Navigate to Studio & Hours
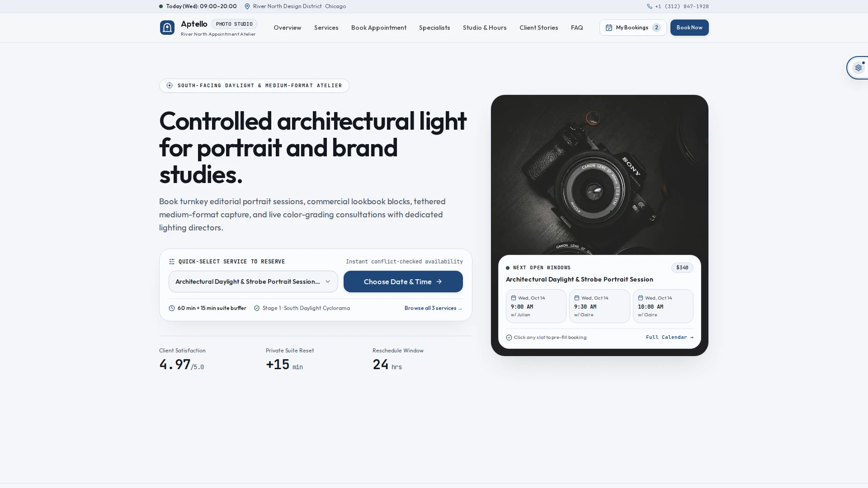Viewport: 868px width, 488px height. [x=485, y=28]
